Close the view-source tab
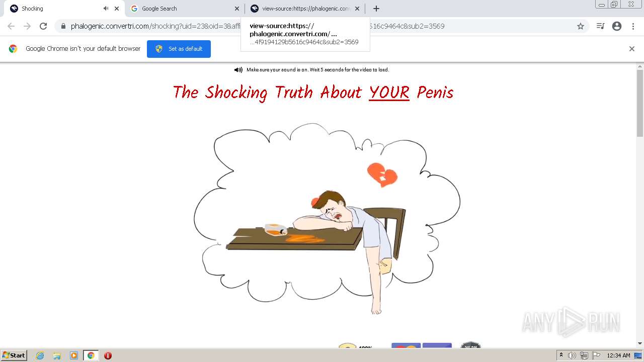The height and width of the screenshot is (362, 644). coord(357,9)
